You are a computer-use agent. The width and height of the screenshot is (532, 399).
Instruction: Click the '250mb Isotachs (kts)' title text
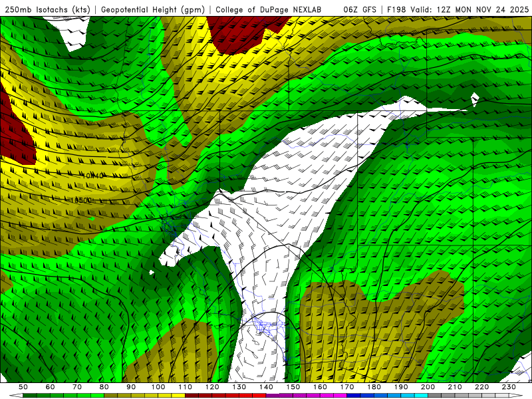(x=47, y=9)
